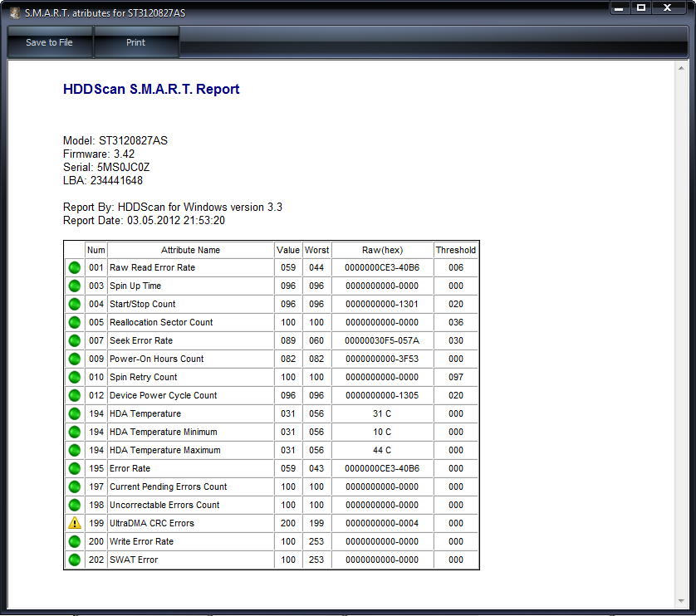Click threshold 036 for Reallocation Sector Count
The width and height of the screenshot is (696, 616).
(x=456, y=322)
